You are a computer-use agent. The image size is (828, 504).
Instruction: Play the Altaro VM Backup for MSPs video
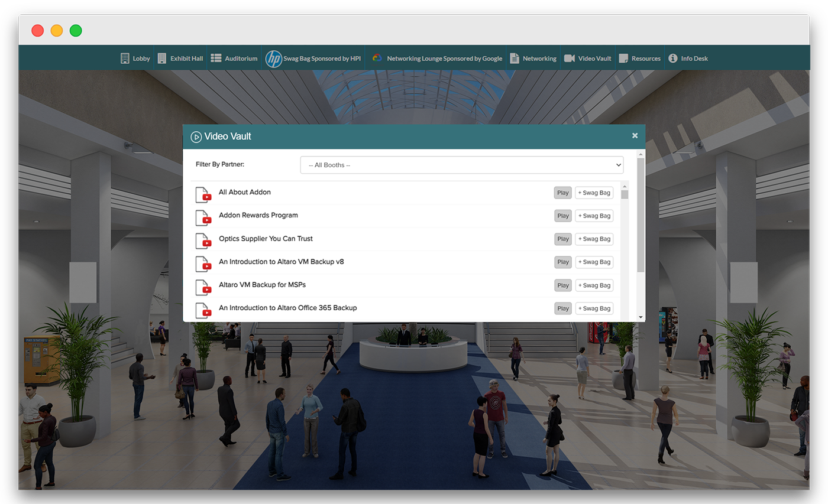(562, 285)
